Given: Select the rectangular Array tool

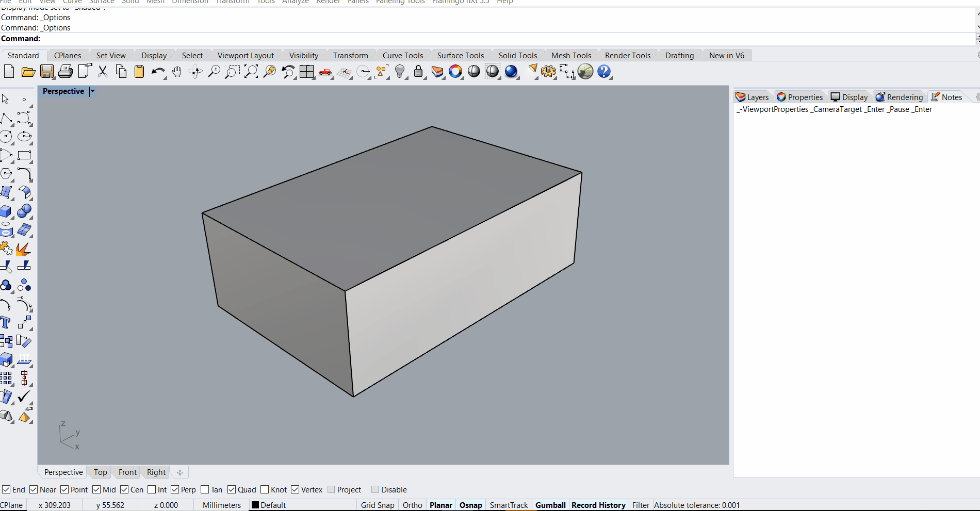Looking at the screenshot, I should [6, 378].
